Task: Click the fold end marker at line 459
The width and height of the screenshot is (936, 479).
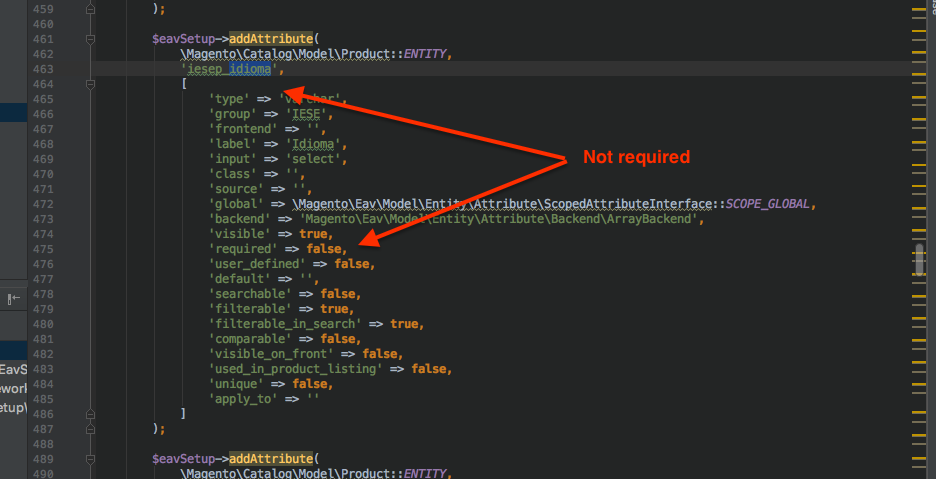Action: pos(91,7)
